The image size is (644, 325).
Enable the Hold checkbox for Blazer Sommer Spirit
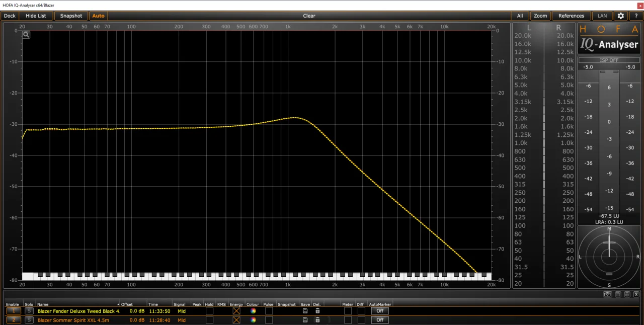point(209,320)
